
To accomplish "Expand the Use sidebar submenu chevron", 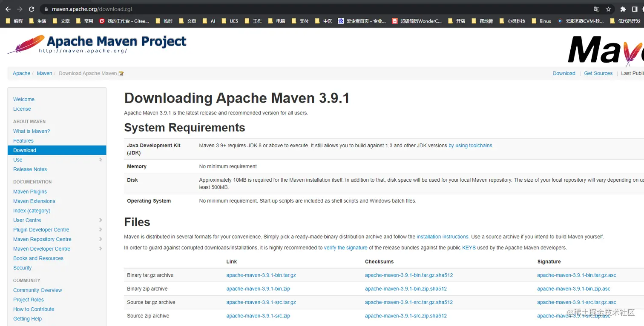I will 101,160.
